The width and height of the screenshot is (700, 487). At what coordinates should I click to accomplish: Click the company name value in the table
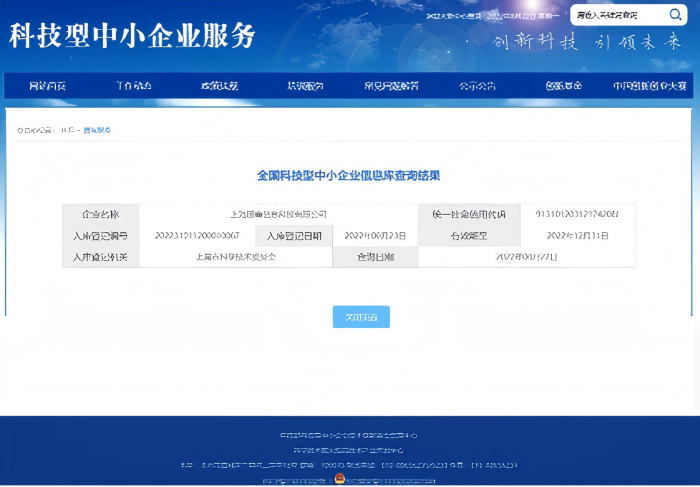pos(278,214)
